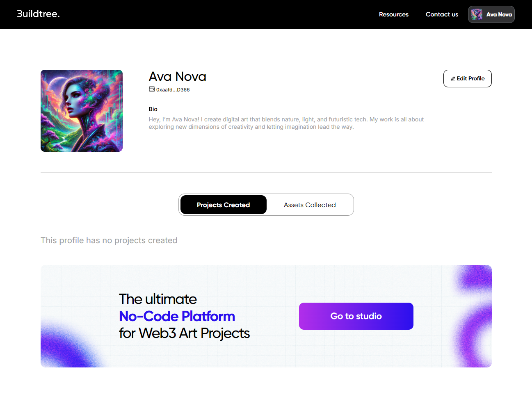This screenshot has width=532, height=406.
Task: Click the Ava Nova profile name heading
Action: click(177, 77)
